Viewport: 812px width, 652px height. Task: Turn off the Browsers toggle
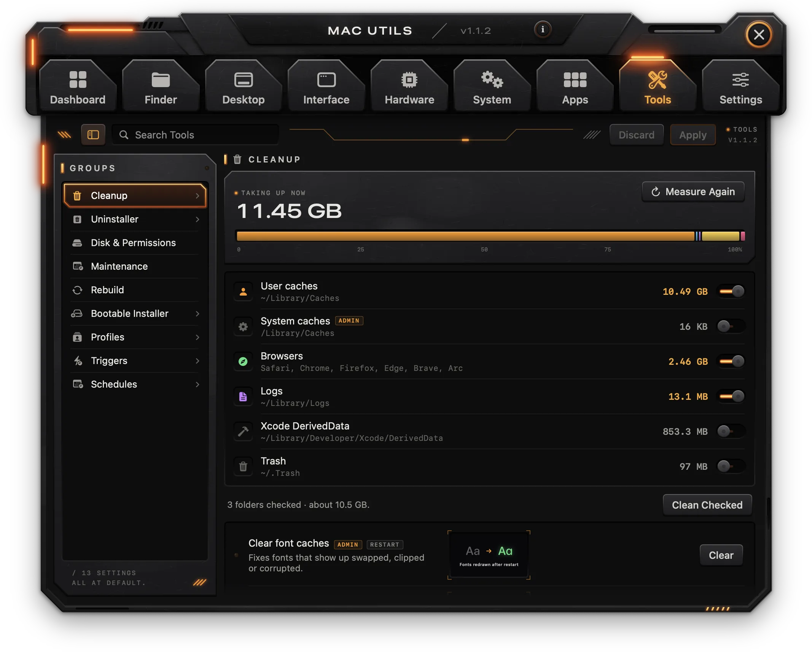point(731,361)
